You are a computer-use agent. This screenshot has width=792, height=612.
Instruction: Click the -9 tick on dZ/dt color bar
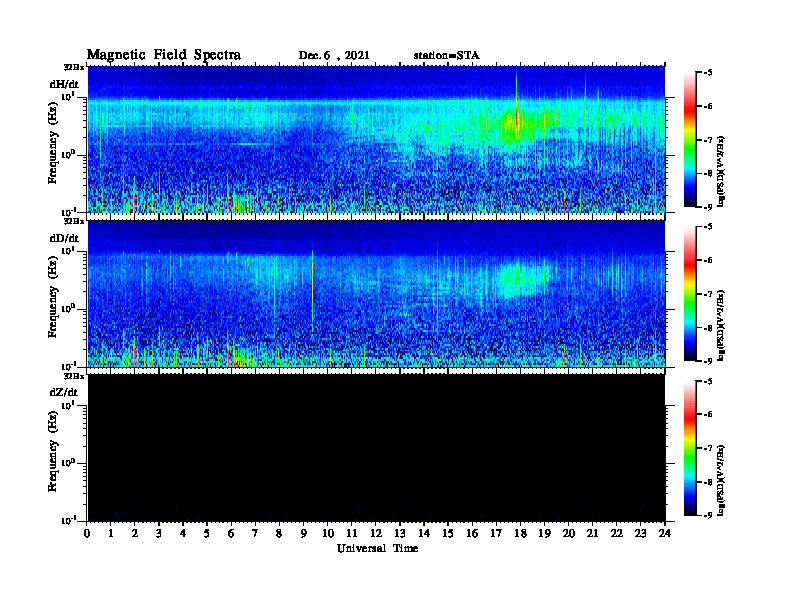pos(708,515)
